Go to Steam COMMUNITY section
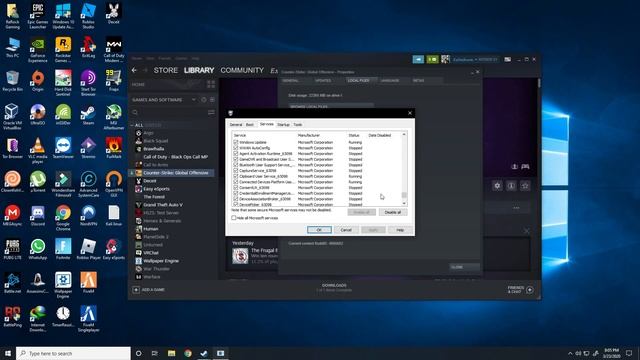Screen dimensions: 640x360 click(242, 70)
